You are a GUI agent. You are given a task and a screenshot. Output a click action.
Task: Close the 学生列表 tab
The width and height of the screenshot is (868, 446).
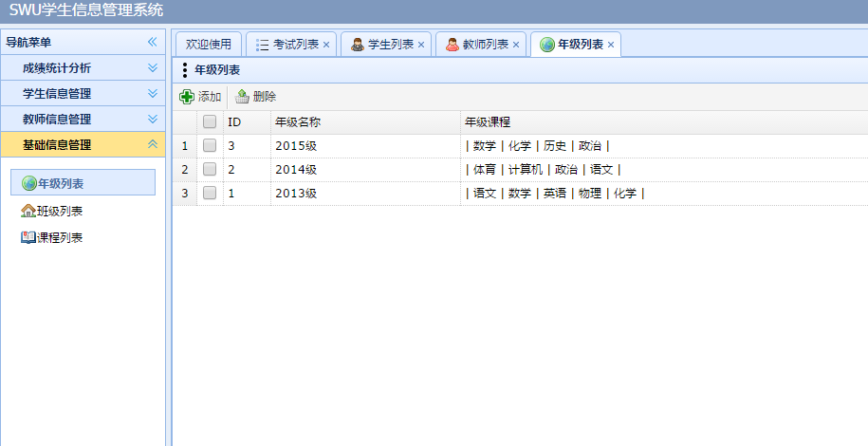tap(420, 45)
